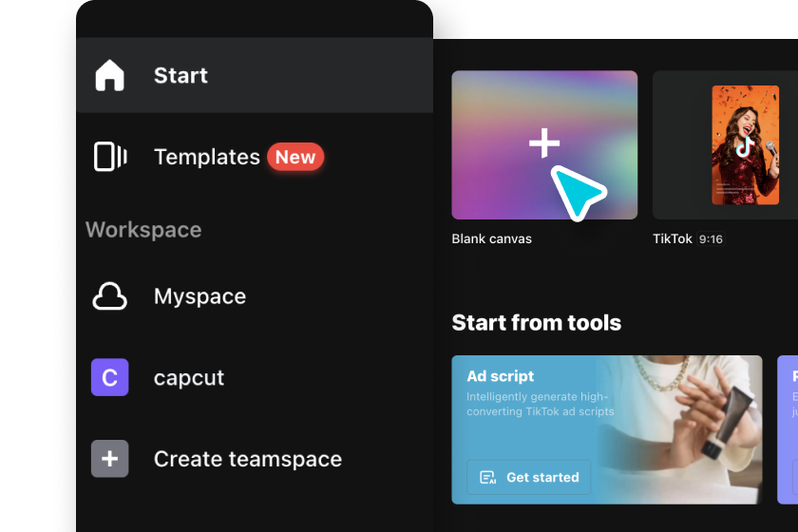Open the Templates icon in sidebar
Screen dimensions: 798x532
coord(110,157)
